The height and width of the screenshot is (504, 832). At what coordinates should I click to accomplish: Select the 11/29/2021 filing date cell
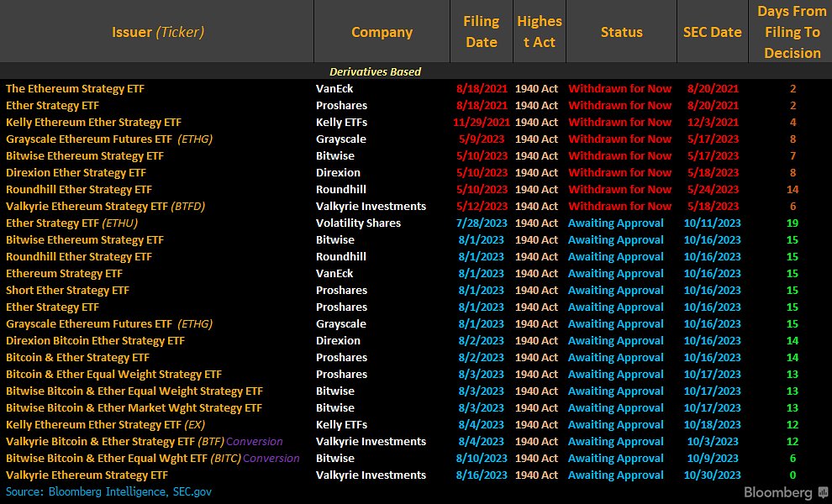[482, 123]
